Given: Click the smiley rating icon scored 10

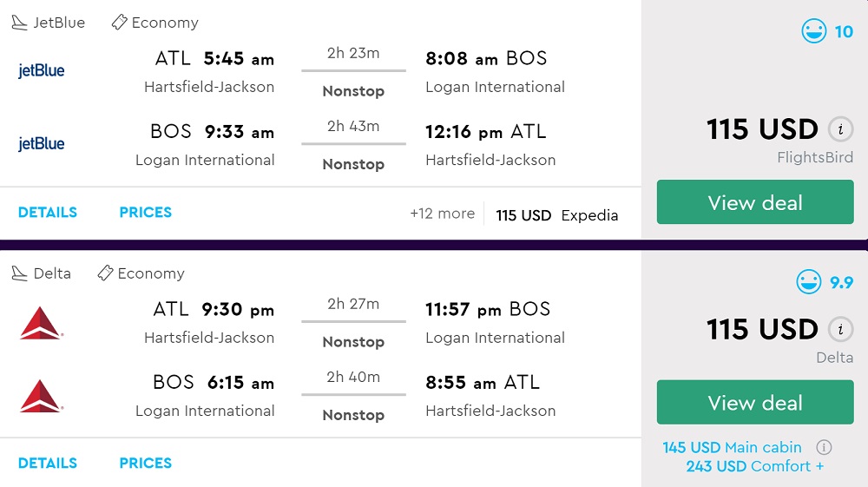Looking at the screenshot, I should pyautogui.click(x=813, y=32).
